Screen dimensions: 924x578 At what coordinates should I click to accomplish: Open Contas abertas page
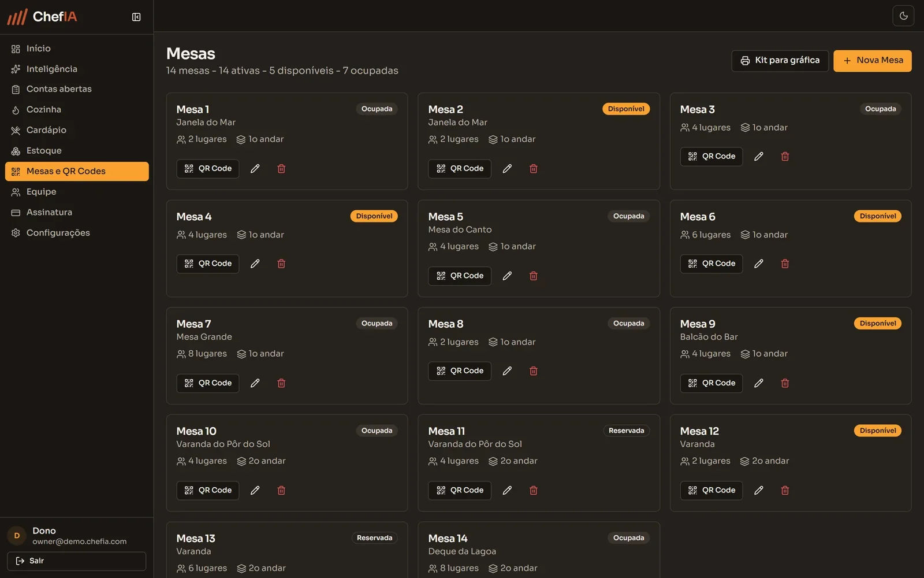tap(77, 90)
